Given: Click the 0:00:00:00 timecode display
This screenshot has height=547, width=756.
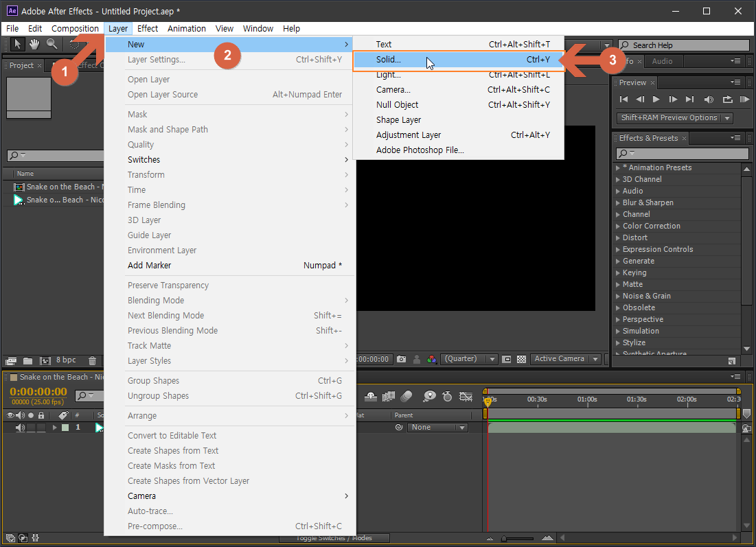Looking at the screenshot, I should pyautogui.click(x=38, y=391).
